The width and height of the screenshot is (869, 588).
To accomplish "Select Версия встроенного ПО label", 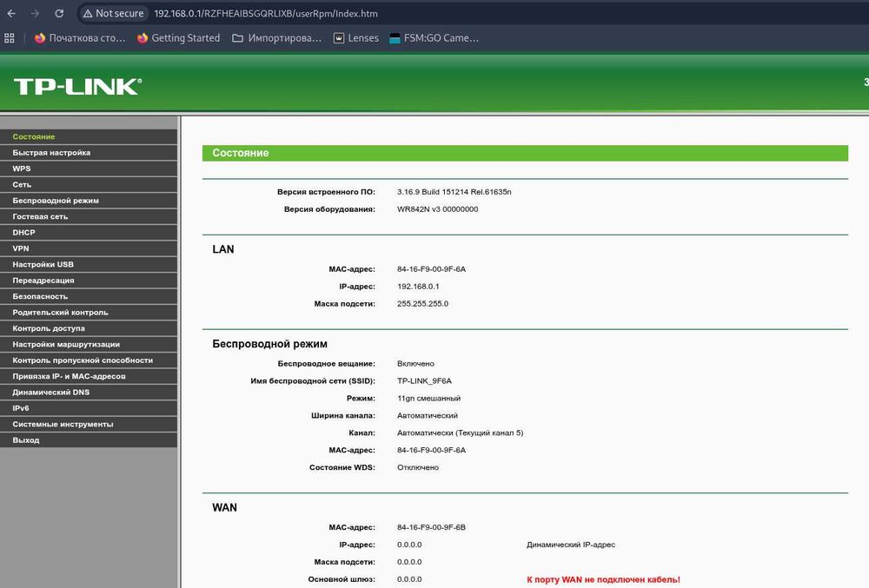I will point(326,192).
